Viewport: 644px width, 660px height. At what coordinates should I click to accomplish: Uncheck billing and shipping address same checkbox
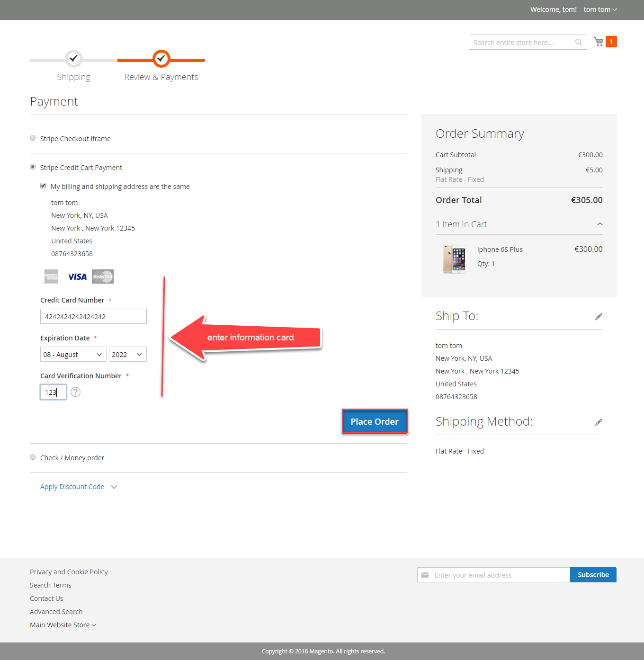43,186
